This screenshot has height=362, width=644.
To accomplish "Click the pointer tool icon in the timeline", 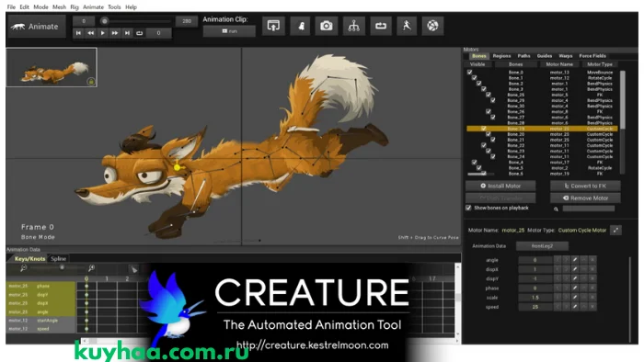I will (x=133, y=269).
